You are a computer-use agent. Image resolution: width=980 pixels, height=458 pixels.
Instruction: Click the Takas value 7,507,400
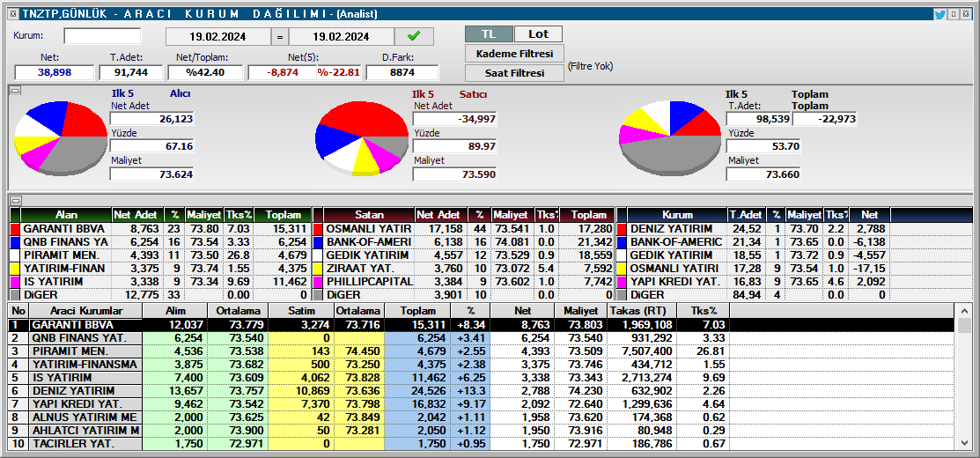coord(642,351)
